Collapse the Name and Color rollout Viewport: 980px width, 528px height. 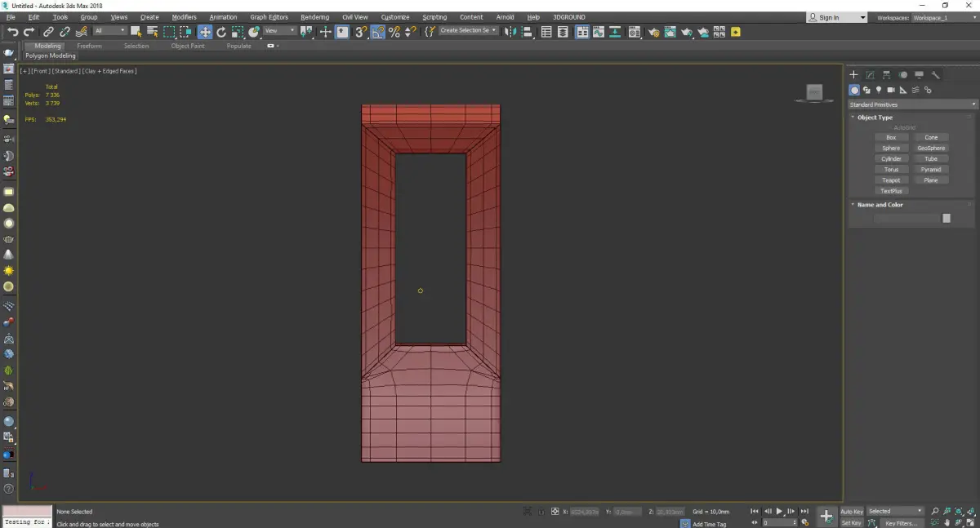point(880,205)
